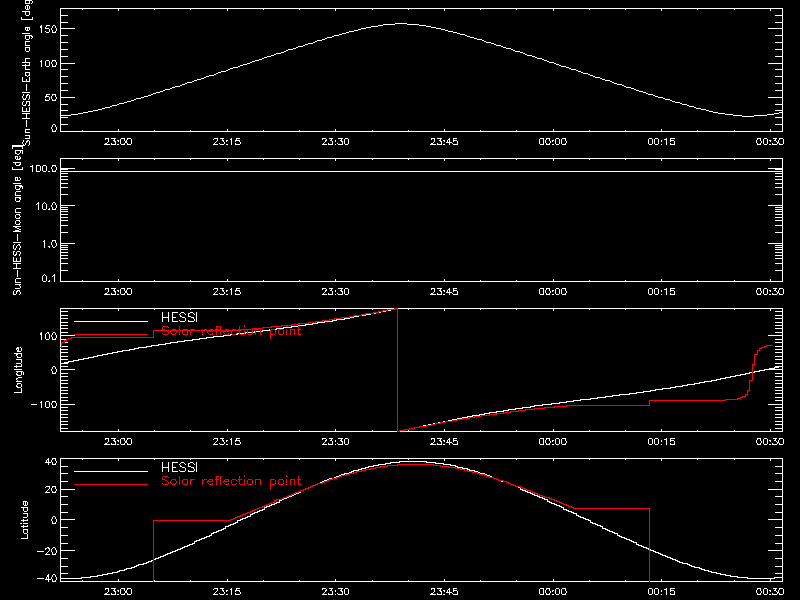Click the -20 tick label on Latitude axis
Viewport: 800px width, 600px height.
point(47,551)
